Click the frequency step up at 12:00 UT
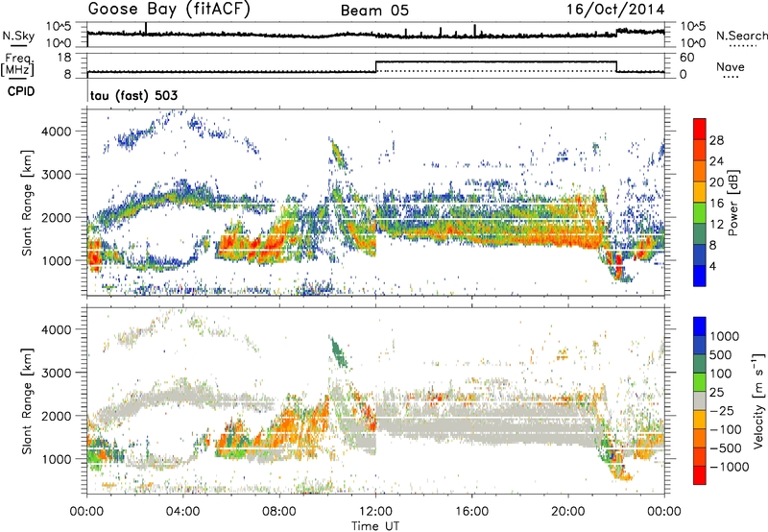768x532 pixels. pos(375,66)
